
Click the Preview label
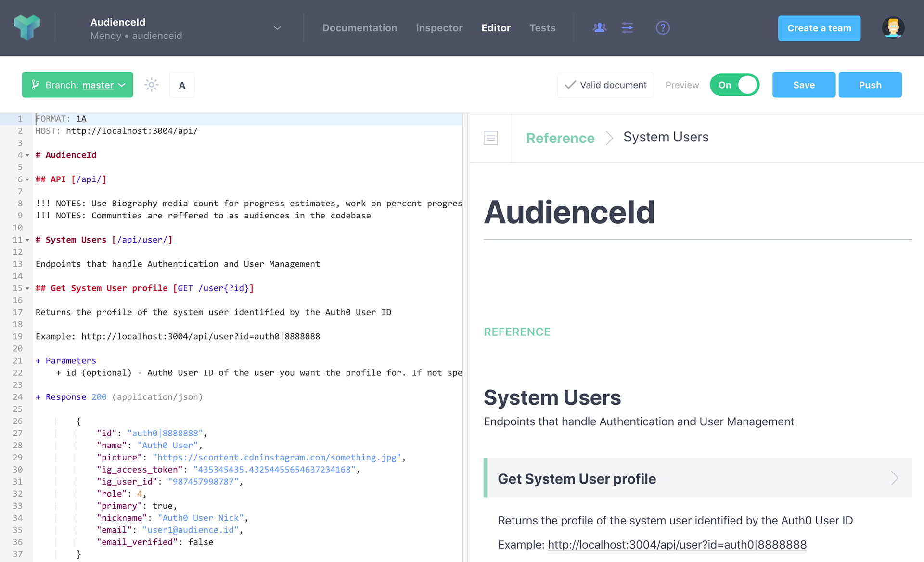(x=682, y=85)
